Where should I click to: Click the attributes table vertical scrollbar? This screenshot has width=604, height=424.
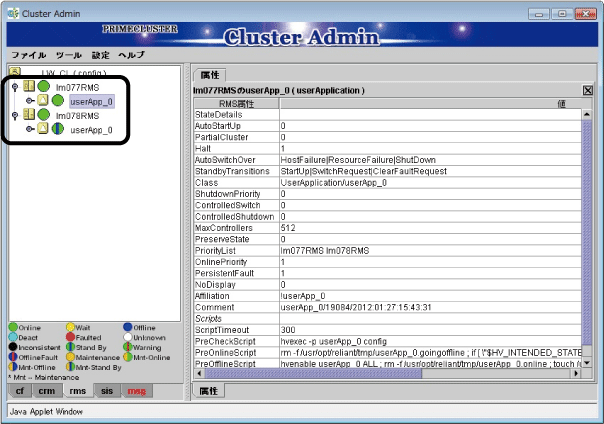(x=587, y=240)
